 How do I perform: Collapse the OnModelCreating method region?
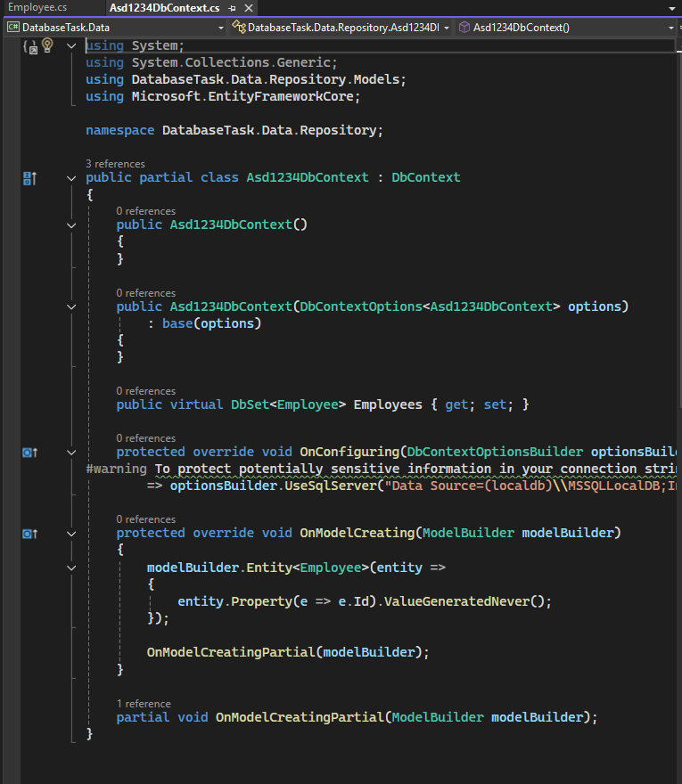click(x=71, y=534)
